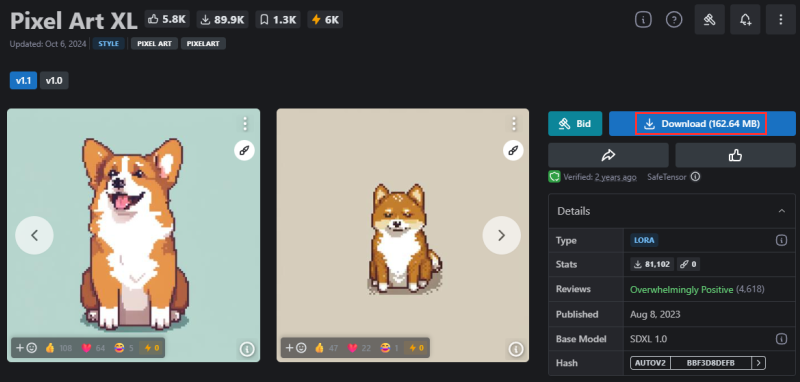Image resolution: width=800 pixels, height=382 pixels.
Task: Click the gavel auction icon in header
Action: (x=710, y=20)
